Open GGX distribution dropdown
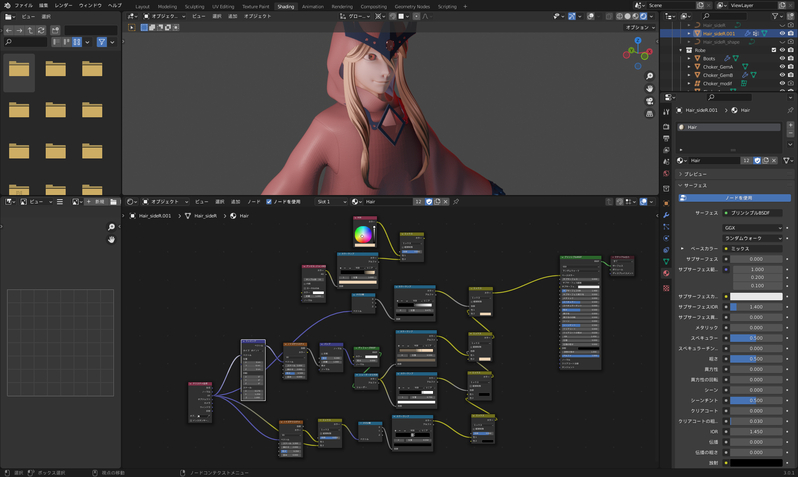Image resolution: width=798 pixels, height=477 pixels. 753,228
